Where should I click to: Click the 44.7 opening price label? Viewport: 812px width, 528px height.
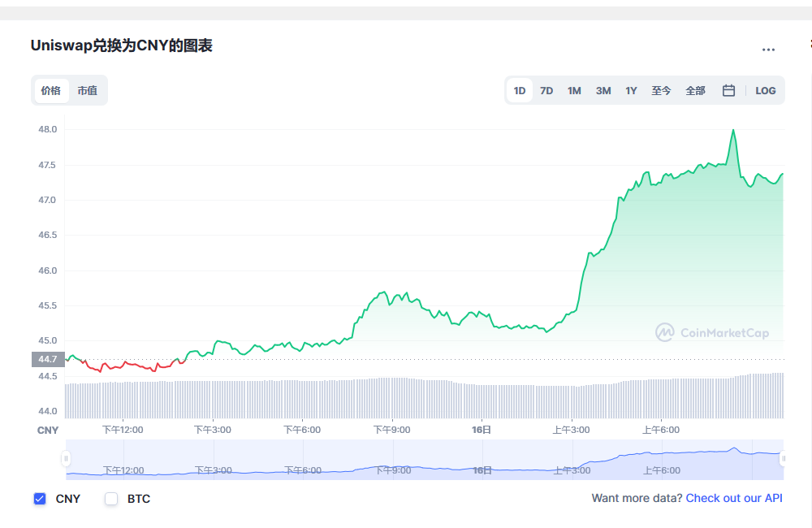pos(48,359)
